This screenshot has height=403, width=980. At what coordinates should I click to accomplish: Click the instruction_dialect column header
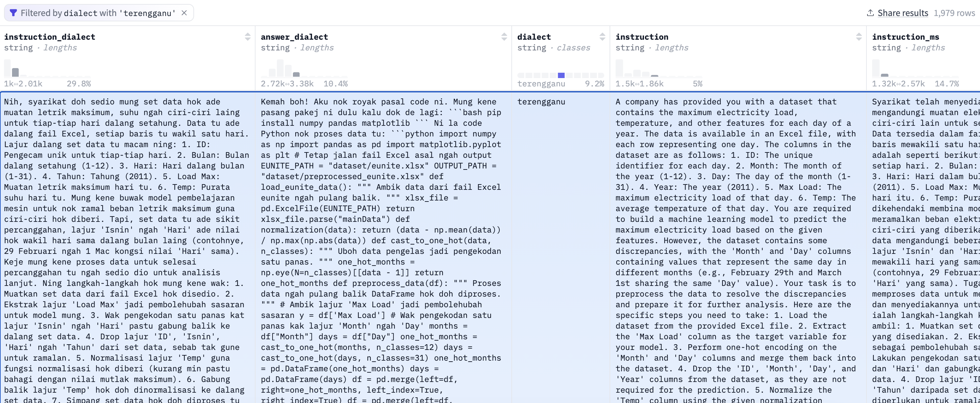pos(49,37)
